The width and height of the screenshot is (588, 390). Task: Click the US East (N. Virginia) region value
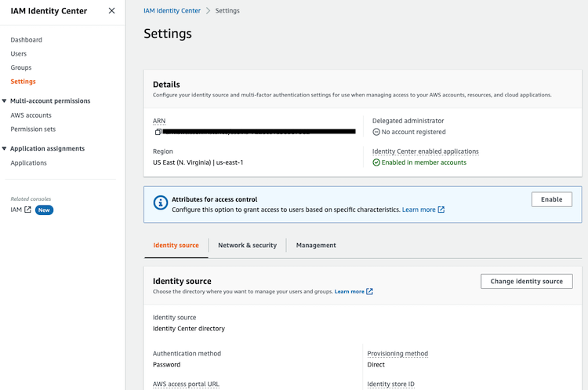click(198, 162)
